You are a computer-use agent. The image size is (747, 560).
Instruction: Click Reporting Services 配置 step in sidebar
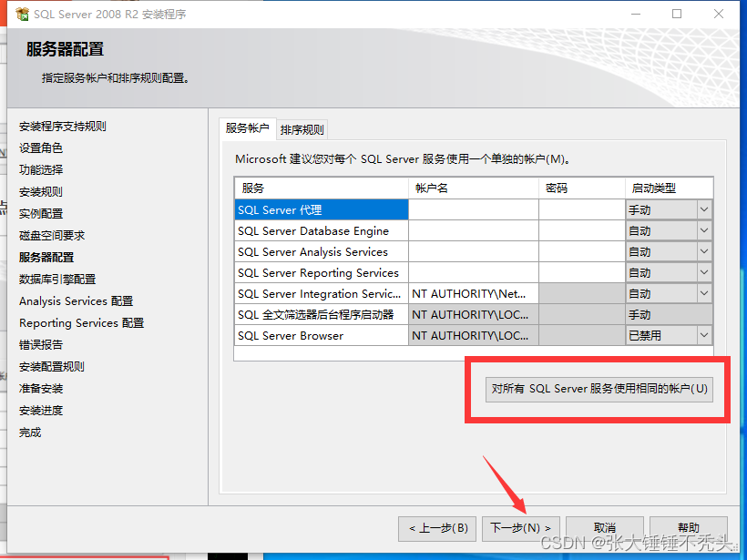pyautogui.click(x=81, y=323)
